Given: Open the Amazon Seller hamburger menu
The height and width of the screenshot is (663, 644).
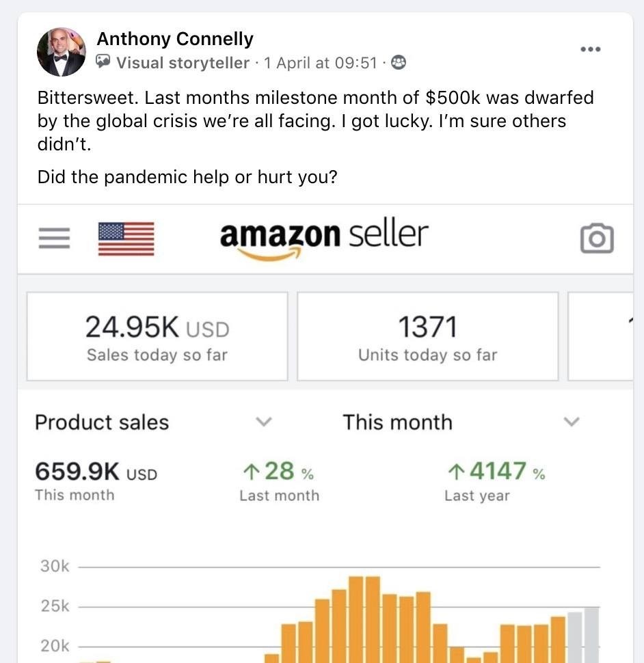Looking at the screenshot, I should 54,238.
